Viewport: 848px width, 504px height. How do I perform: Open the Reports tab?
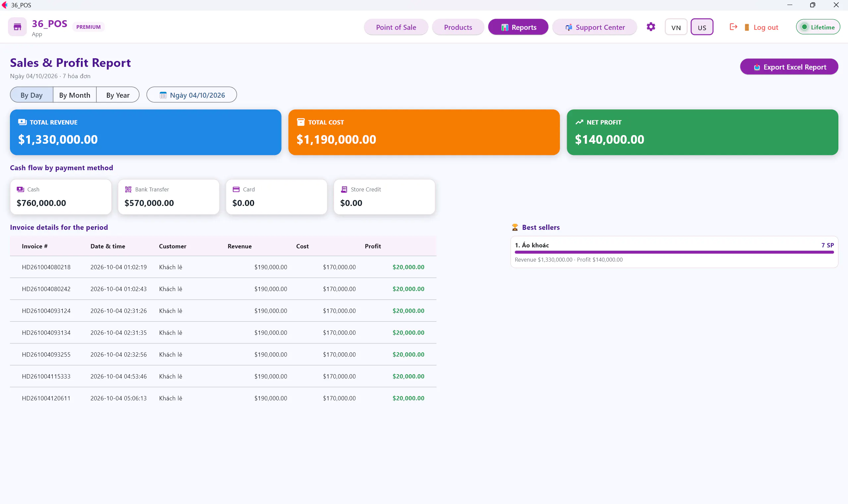518,27
